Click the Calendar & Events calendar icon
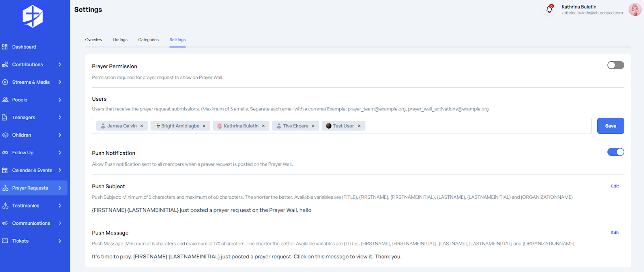The height and width of the screenshot is (272, 644). pyautogui.click(x=5, y=170)
